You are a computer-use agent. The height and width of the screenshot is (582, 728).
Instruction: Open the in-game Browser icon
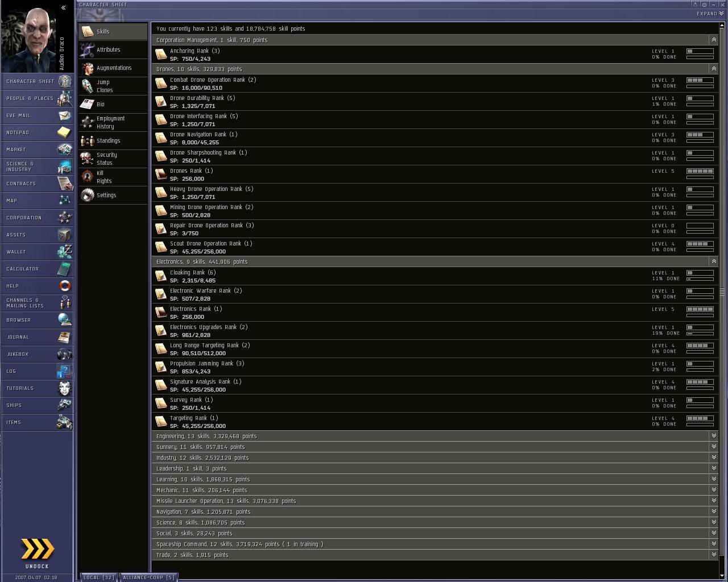(65, 320)
